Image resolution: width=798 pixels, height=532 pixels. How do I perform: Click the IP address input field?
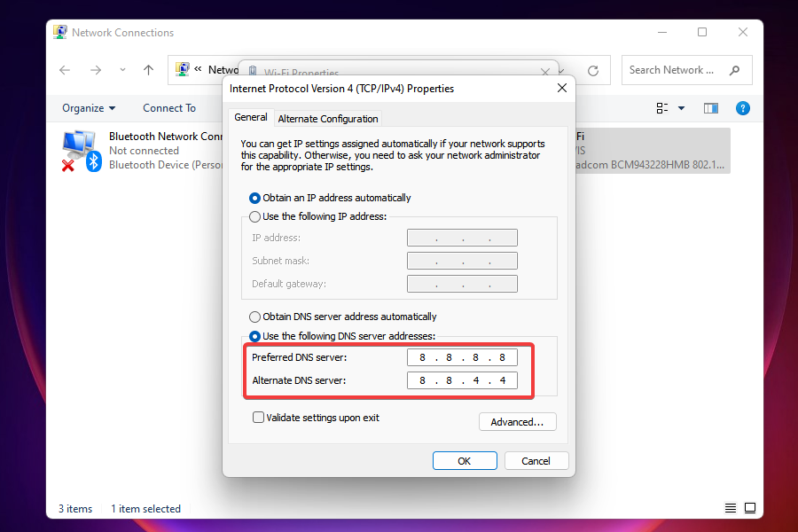pos(462,238)
